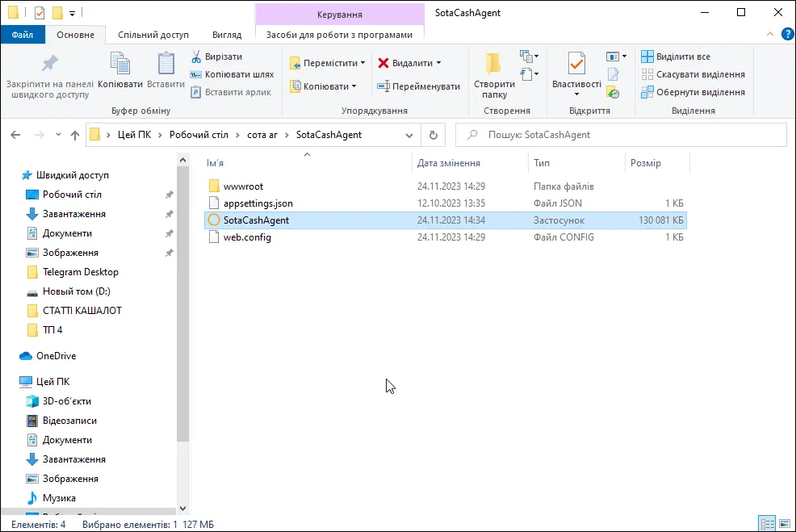Pin to quick access panel icon
The image size is (796, 532).
(50, 64)
